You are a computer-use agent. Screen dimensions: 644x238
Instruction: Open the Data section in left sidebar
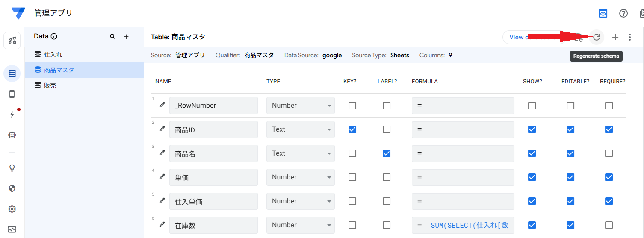click(12, 73)
